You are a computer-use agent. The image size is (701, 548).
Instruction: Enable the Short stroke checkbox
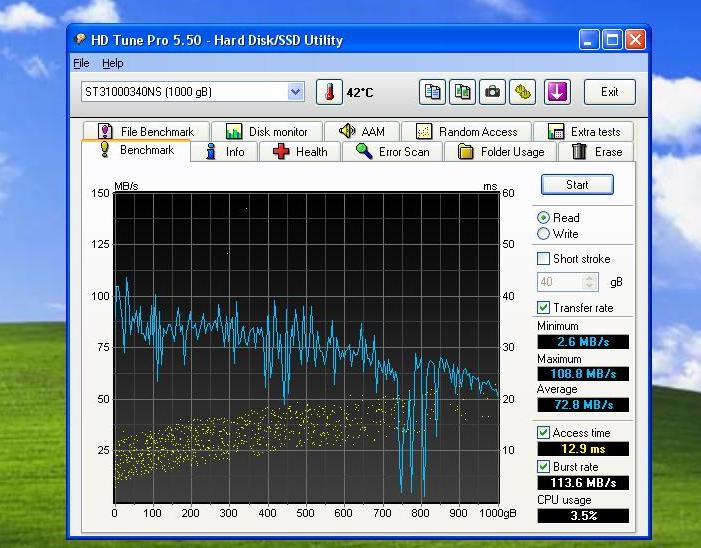pos(543,259)
